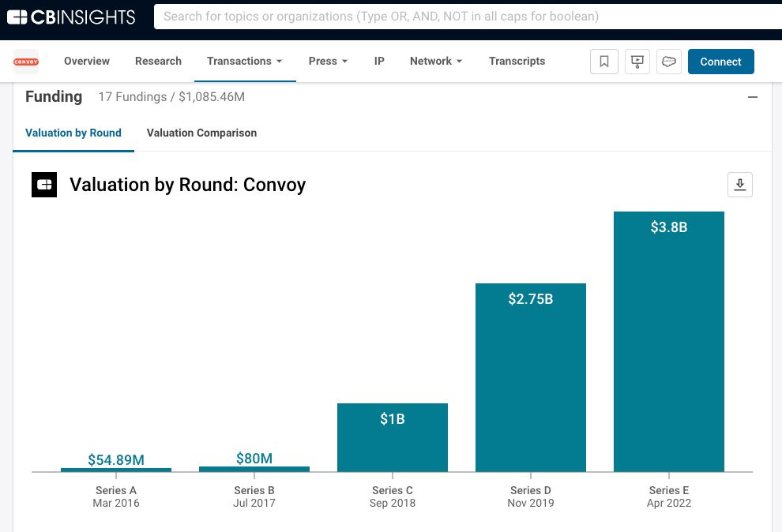
Task: Click the CB Insights chart badge icon
Action: tap(44, 185)
